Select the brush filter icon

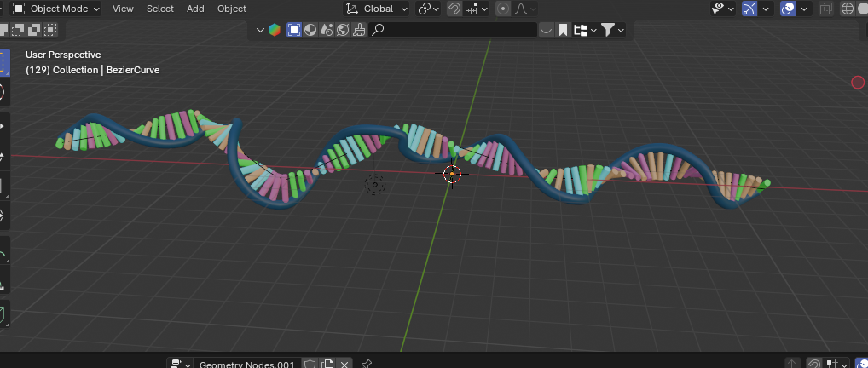(x=359, y=30)
